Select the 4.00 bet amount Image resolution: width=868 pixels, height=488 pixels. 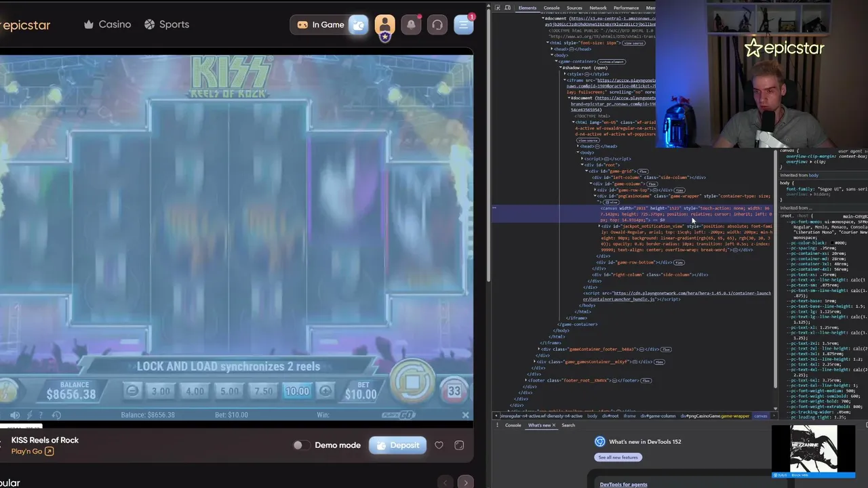(x=195, y=391)
